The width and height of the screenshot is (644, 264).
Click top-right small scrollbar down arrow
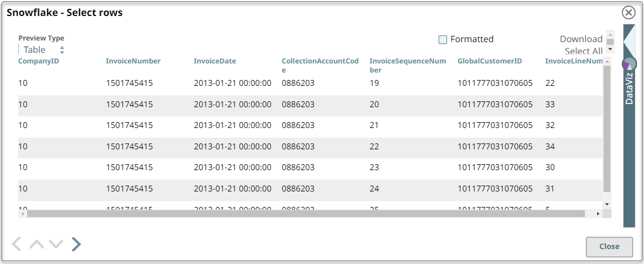pyautogui.click(x=610, y=50)
